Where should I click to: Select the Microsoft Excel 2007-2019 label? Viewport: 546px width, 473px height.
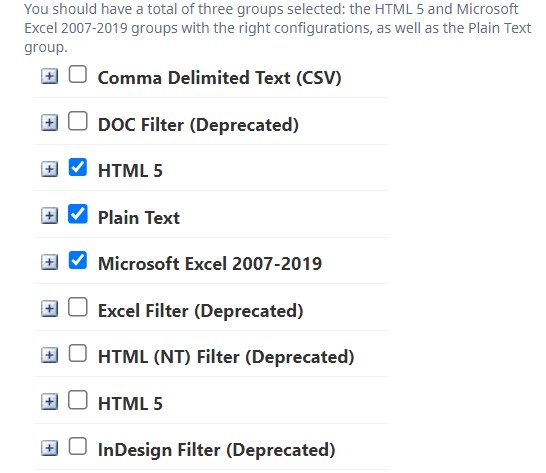click(x=210, y=264)
